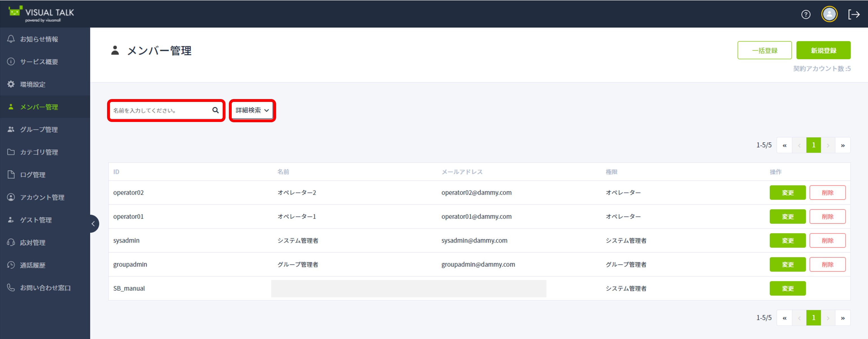Click the VISUAL TALK logo

coord(42,14)
